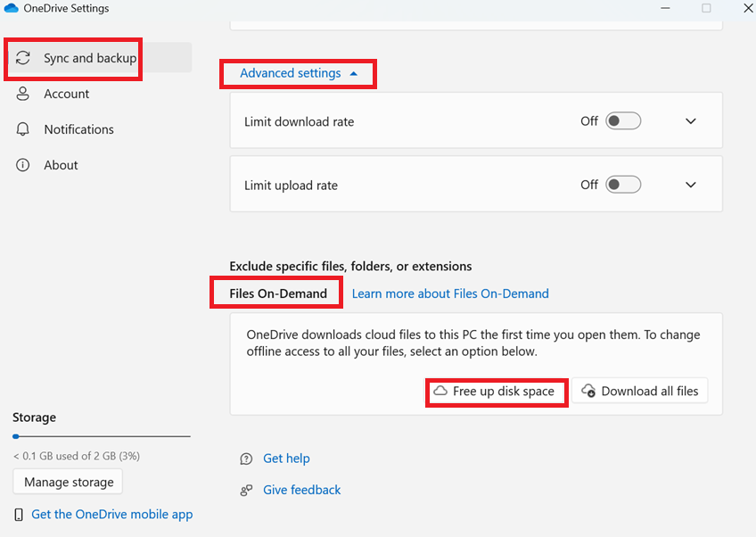This screenshot has height=537, width=756.
Task: Toggle the Limit download rate switch
Action: [x=623, y=121]
